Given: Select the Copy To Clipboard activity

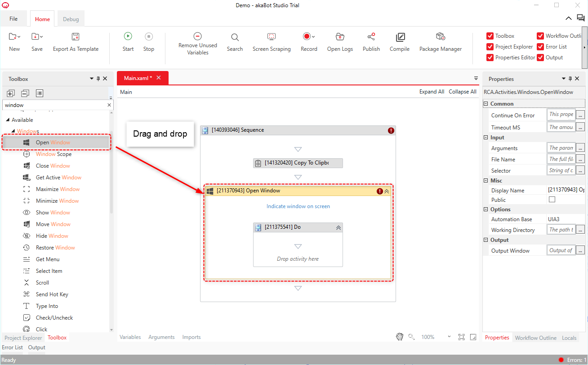Looking at the screenshot, I should coord(298,163).
